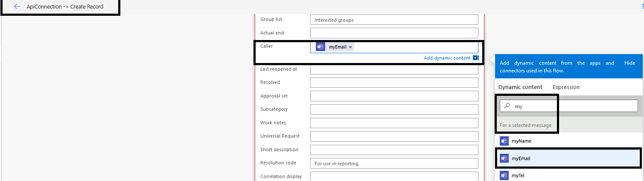Open the Add dynamic content link

pos(447,58)
